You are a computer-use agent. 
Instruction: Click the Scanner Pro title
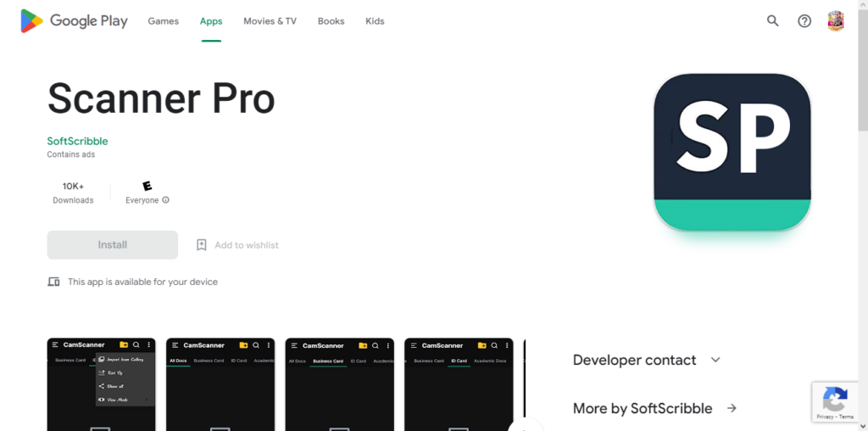coord(161,99)
